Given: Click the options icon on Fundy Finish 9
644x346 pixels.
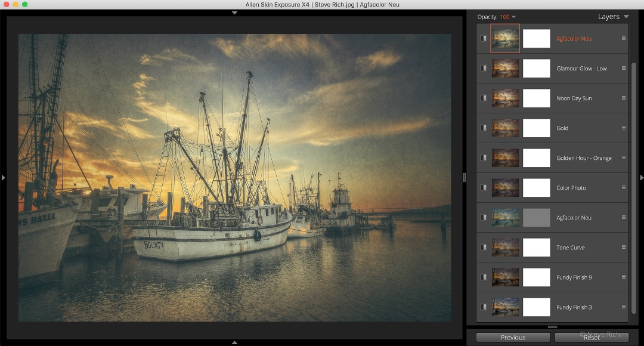Looking at the screenshot, I should 624,277.
